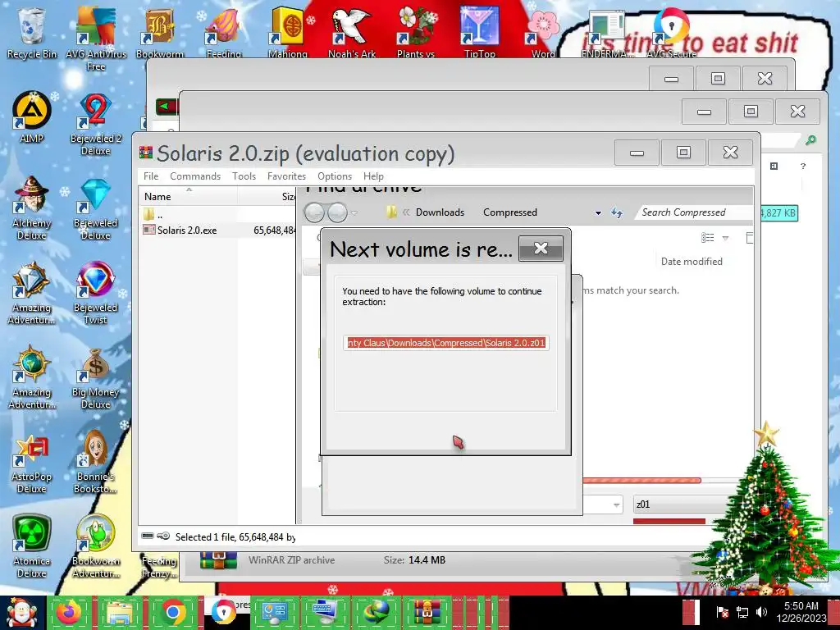Open the Options menu in WinRAR
This screenshot has width=840, height=630.
coord(335,176)
